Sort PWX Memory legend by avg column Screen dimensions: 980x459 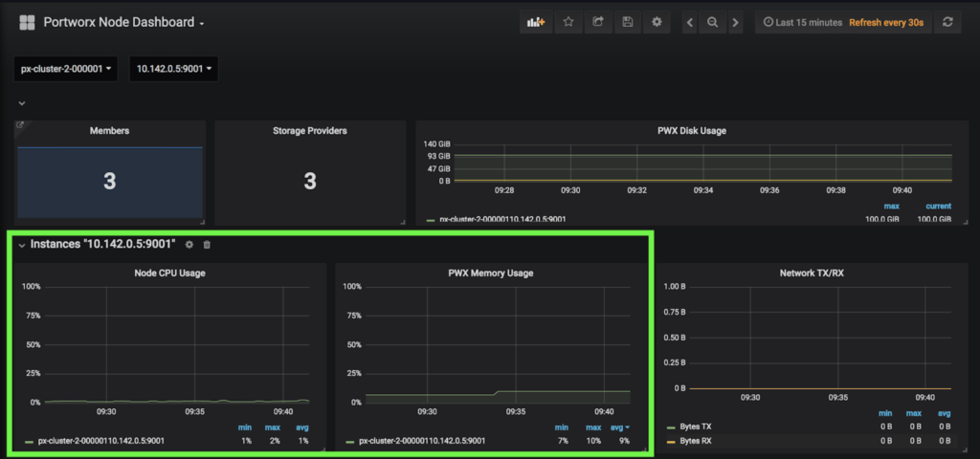(619, 426)
